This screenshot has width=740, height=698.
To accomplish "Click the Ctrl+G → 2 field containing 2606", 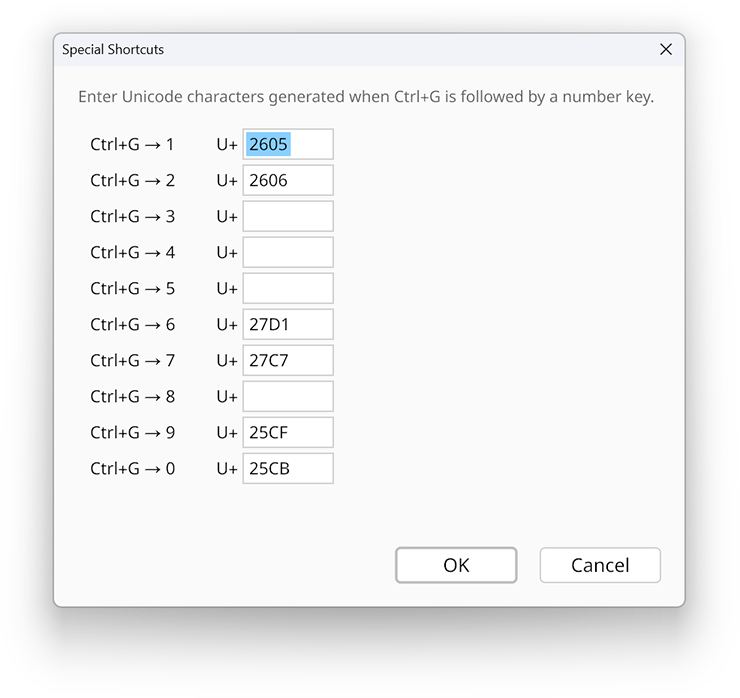I will 288,180.
